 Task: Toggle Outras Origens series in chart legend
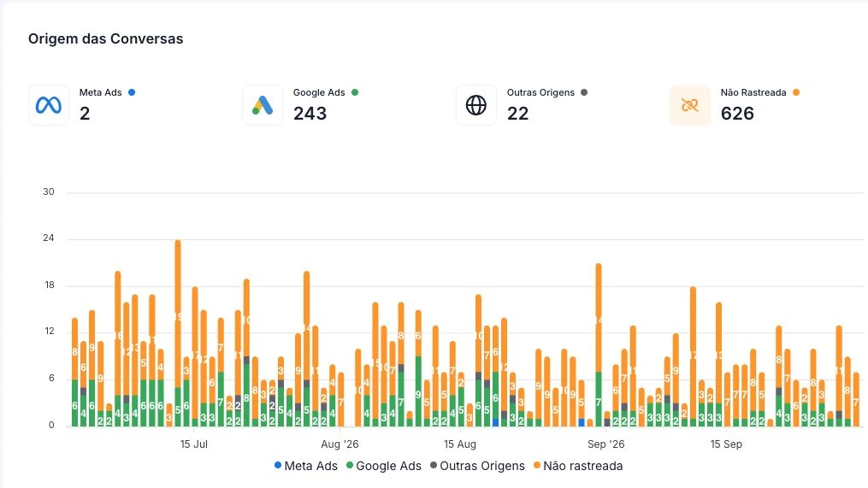(x=477, y=466)
